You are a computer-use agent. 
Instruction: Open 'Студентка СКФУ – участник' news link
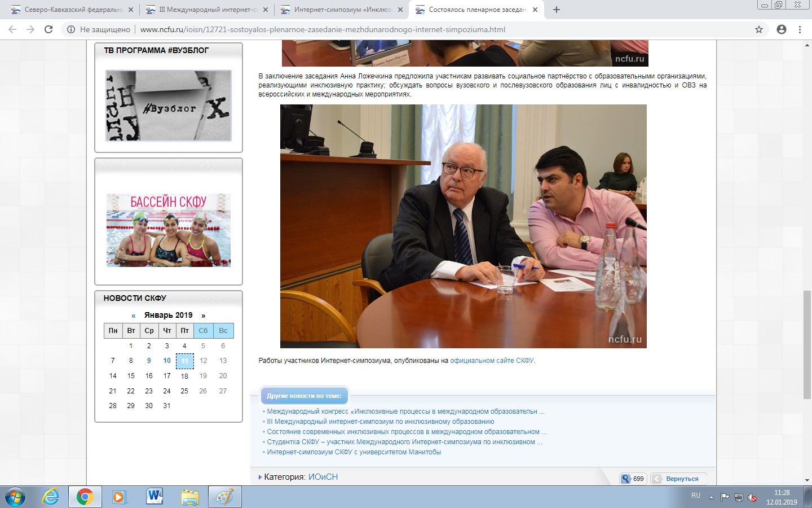(x=404, y=442)
